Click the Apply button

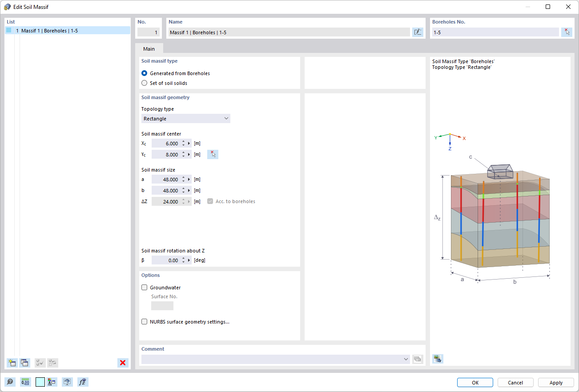click(x=556, y=383)
